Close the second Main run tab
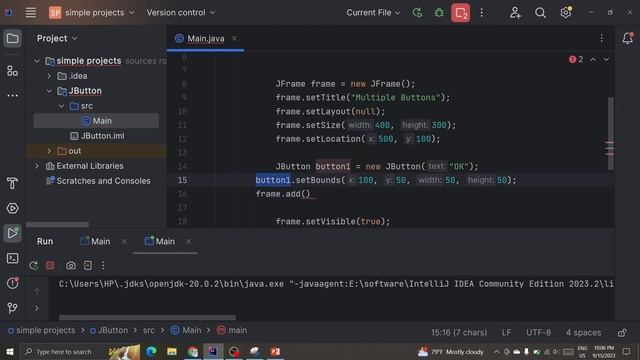The height and width of the screenshot is (360, 640). tap(189, 242)
